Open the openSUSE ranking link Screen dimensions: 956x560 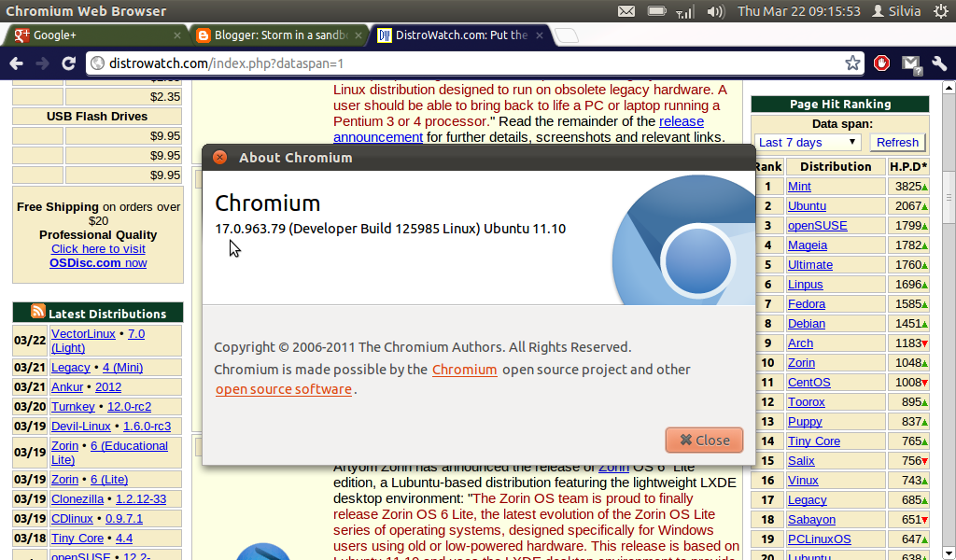pos(818,226)
